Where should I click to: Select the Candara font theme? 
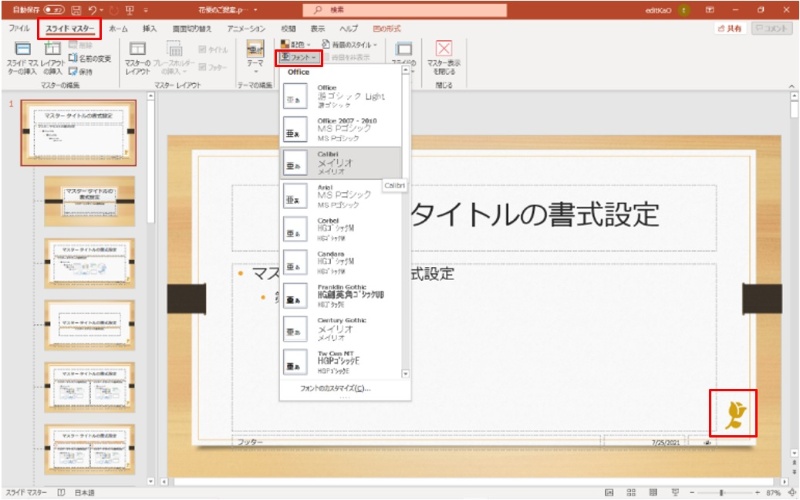tap(341, 262)
